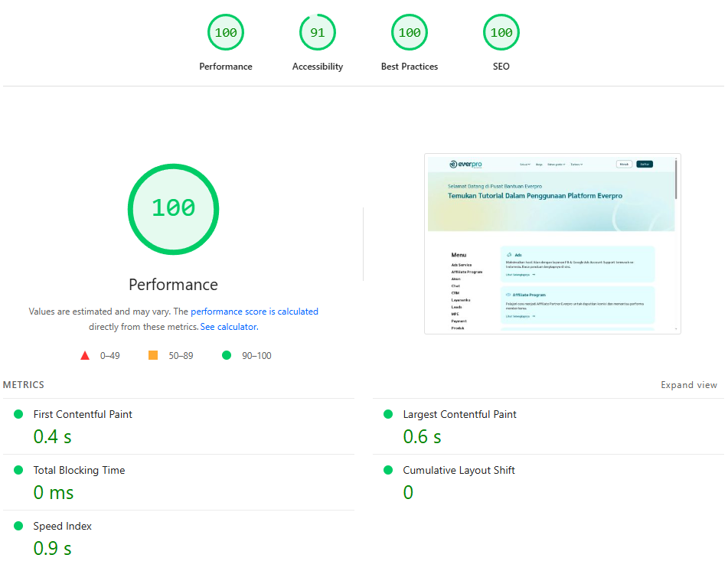Open the Best Practices score gauge

click(x=410, y=33)
